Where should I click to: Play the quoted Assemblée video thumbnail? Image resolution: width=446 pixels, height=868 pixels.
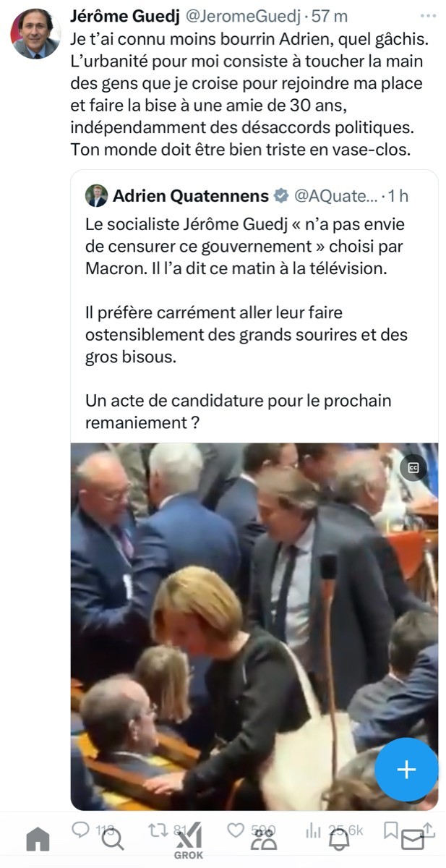tap(254, 626)
